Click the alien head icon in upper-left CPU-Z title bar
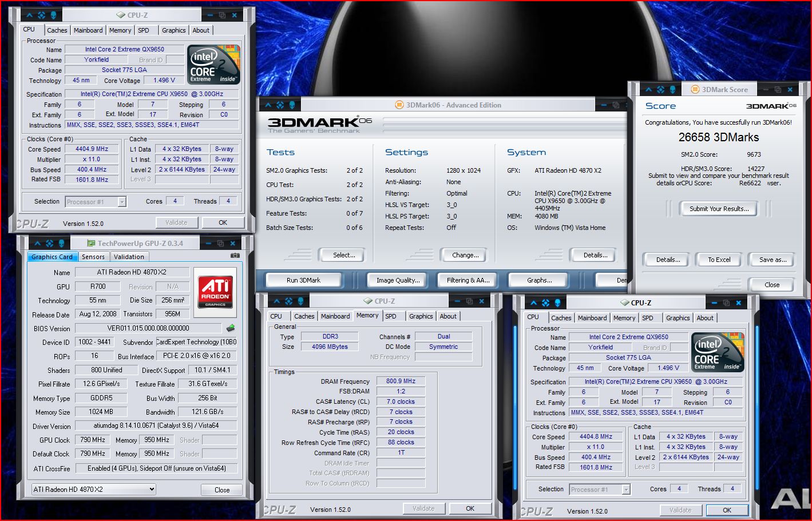 54,15
